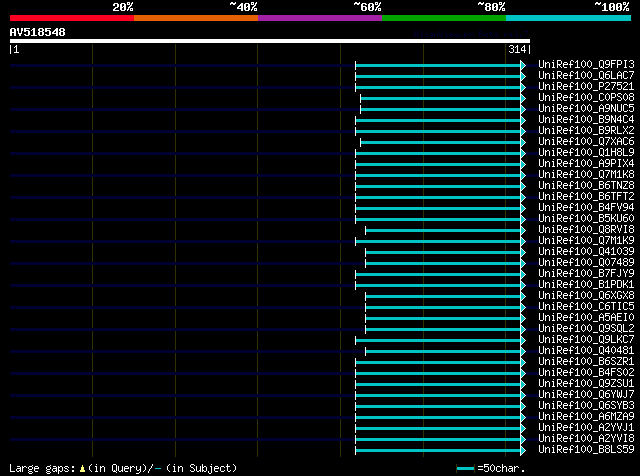Screen dimensions: 640x476
Task: Select hit label UniRef100_B6TFT2
Action: click(586, 196)
